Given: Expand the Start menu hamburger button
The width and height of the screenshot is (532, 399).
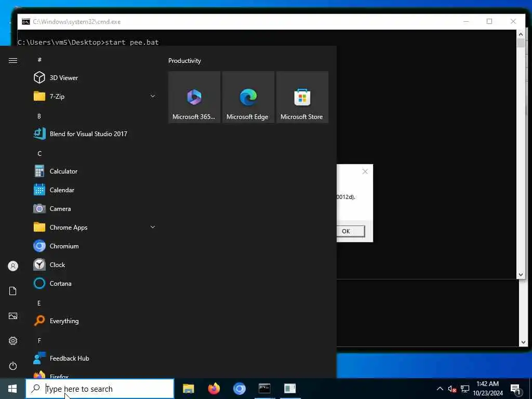Looking at the screenshot, I should 13,60.
